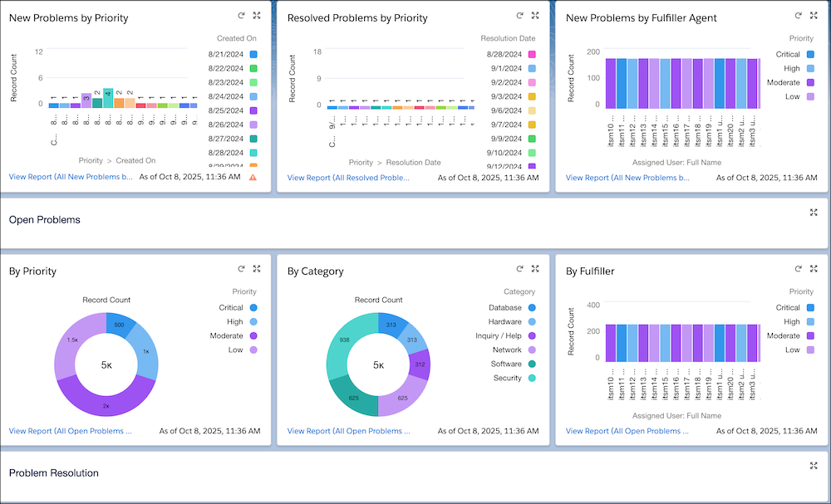The width and height of the screenshot is (831, 504).
Task: Select the High 1k donut segment
Action: [145, 350]
